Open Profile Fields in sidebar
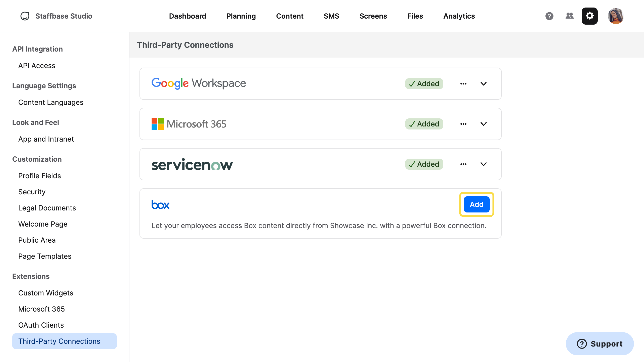 (x=39, y=176)
